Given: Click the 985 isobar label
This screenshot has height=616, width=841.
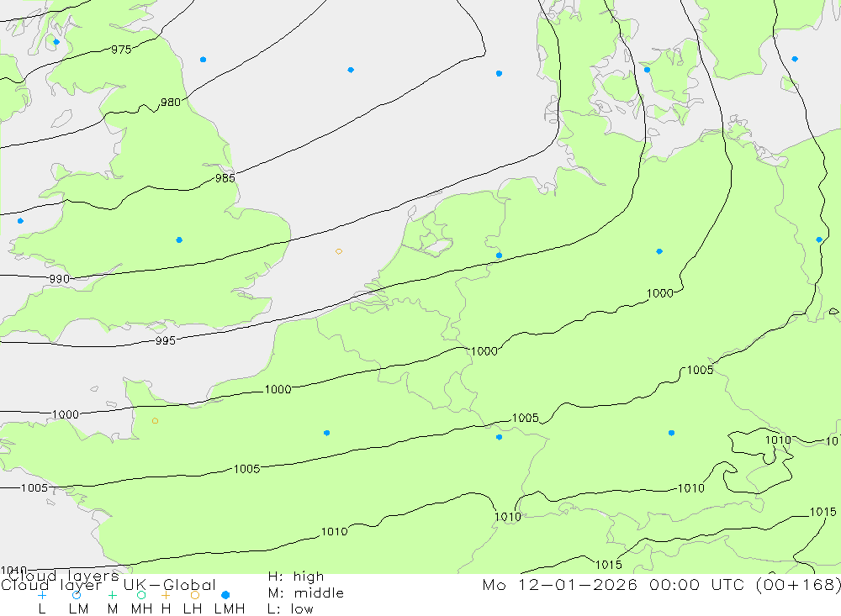Looking at the screenshot, I should point(225,178).
